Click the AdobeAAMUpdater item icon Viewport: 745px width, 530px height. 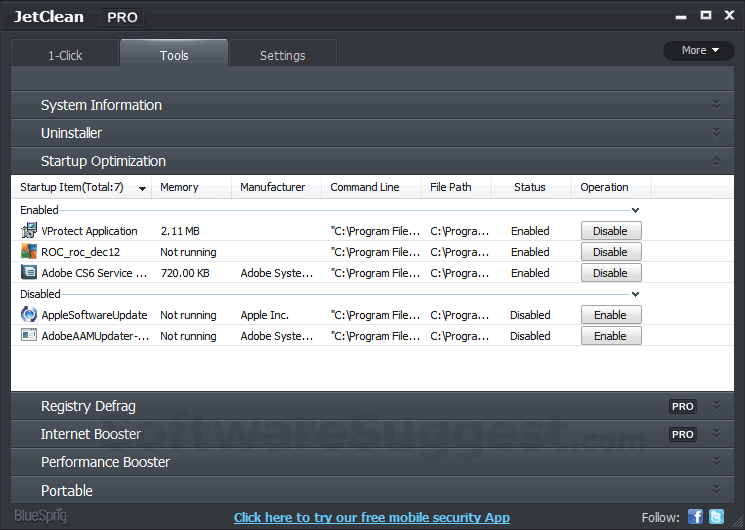coord(28,336)
